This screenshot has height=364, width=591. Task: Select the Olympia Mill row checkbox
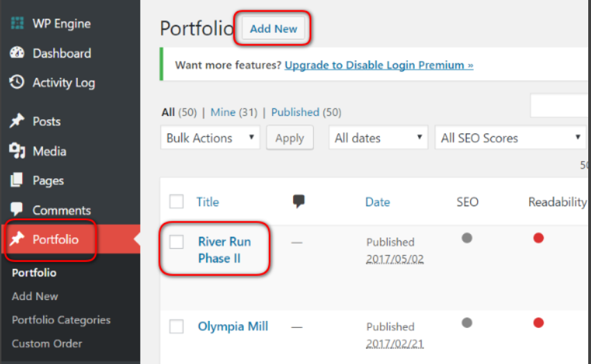tap(176, 326)
